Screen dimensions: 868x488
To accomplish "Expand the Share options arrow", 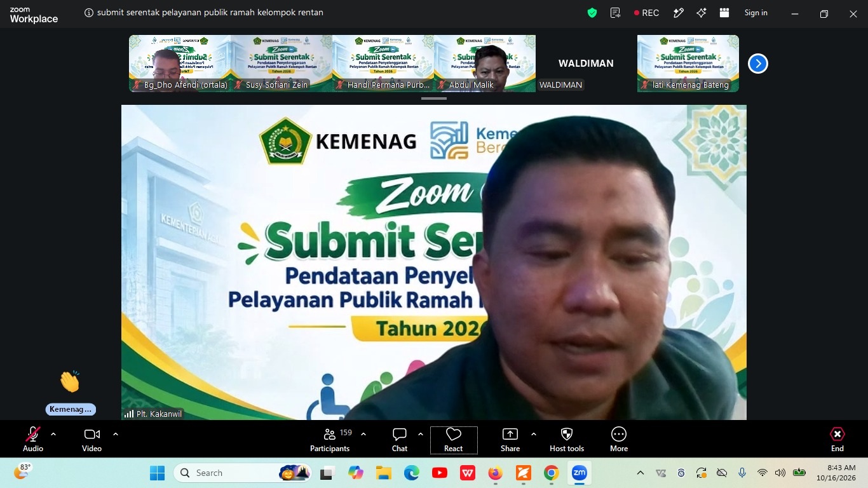I will point(534,434).
